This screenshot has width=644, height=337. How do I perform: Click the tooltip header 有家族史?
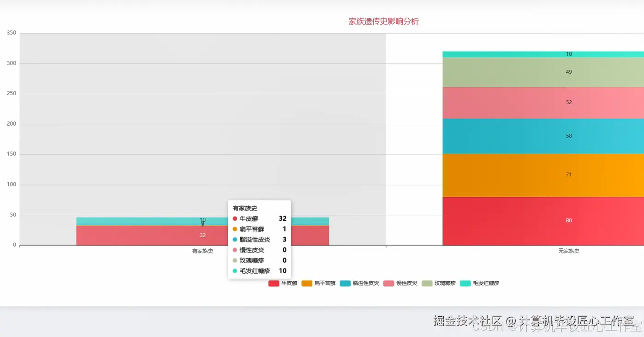[x=245, y=208]
